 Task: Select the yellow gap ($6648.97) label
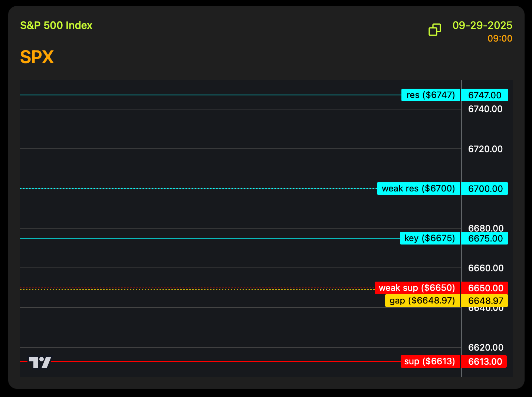point(422,301)
